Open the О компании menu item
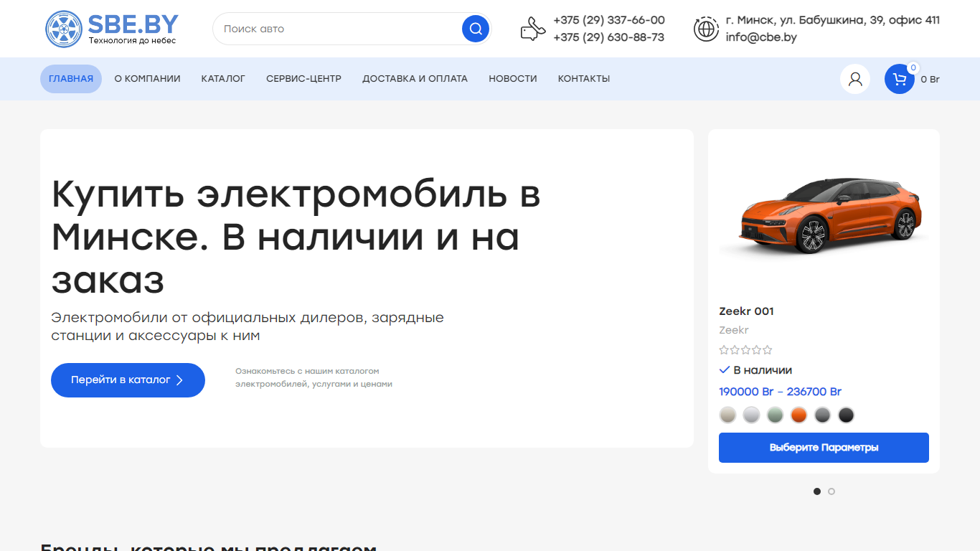980x551 pixels. click(147, 79)
